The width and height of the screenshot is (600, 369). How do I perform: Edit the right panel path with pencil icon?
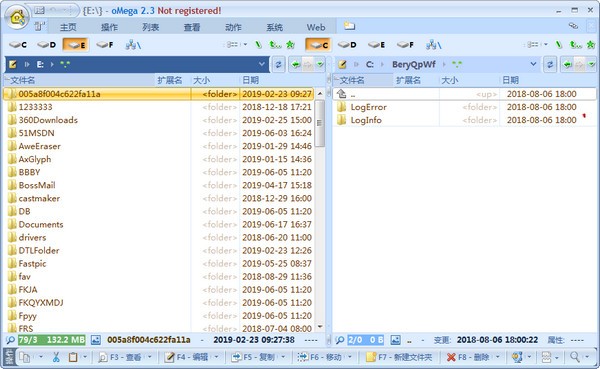click(x=342, y=64)
